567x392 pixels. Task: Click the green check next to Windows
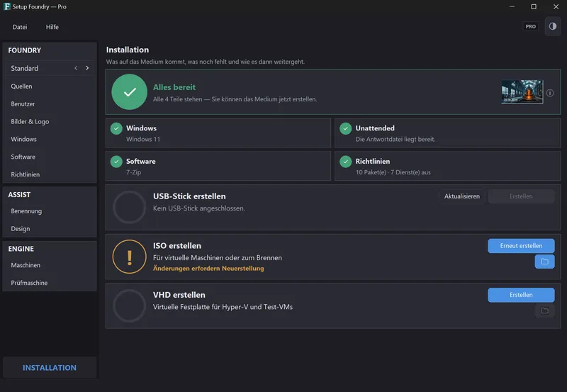(x=116, y=128)
